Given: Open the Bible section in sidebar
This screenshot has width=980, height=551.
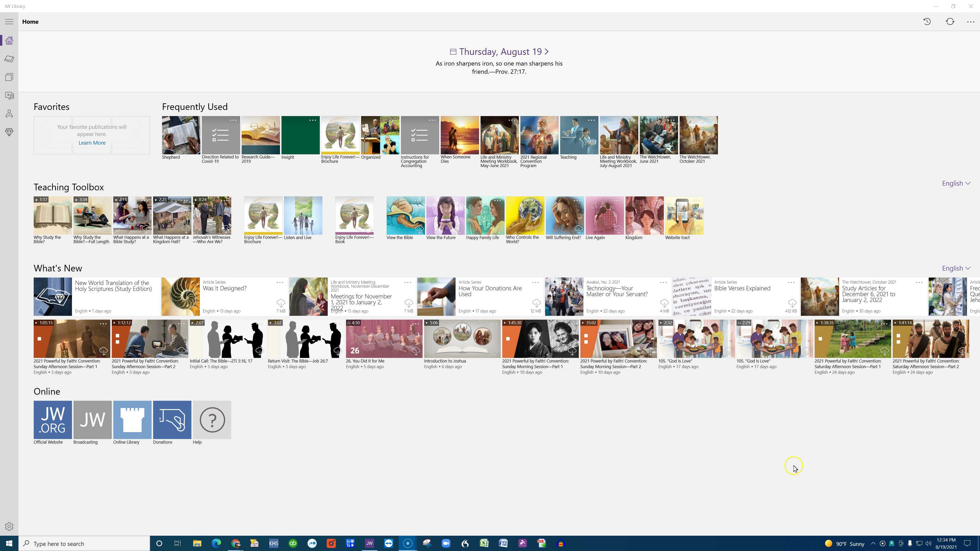Looking at the screenshot, I should (9, 59).
